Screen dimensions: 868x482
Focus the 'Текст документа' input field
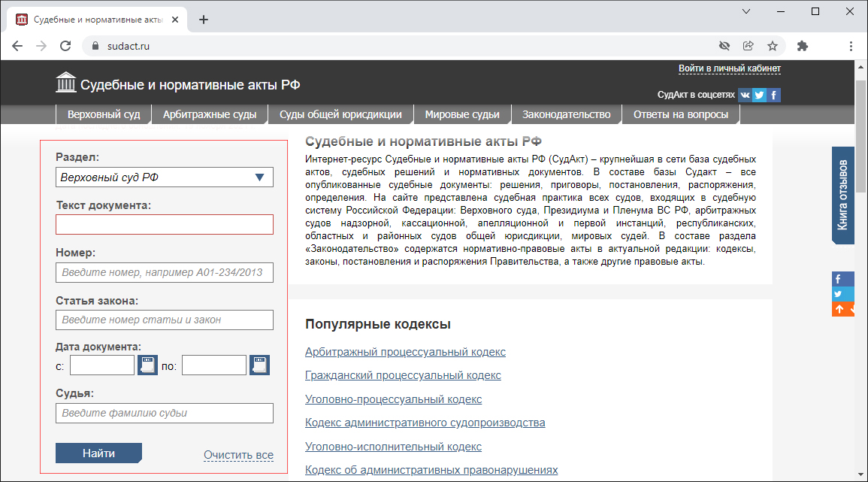[164, 225]
